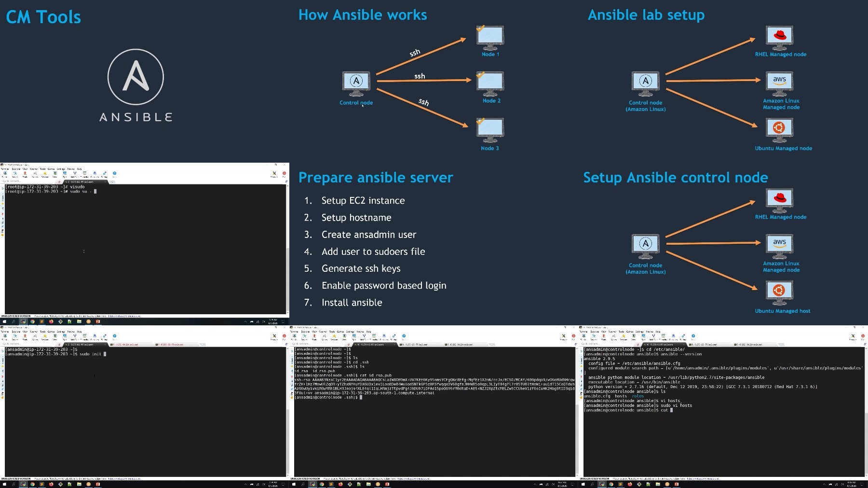The height and width of the screenshot is (488, 868).
Task: Click Windows Start button below sudo init terminal
Action: tap(4, 484)
